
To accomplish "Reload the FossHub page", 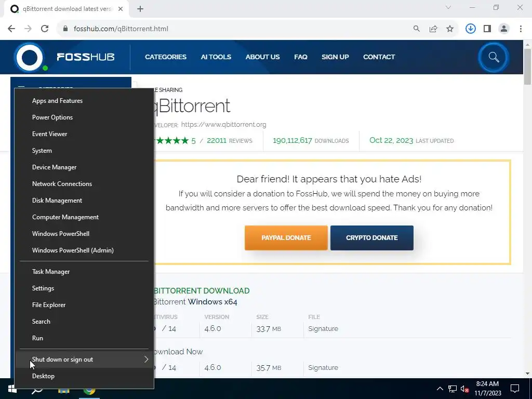I will coord(45,29).
